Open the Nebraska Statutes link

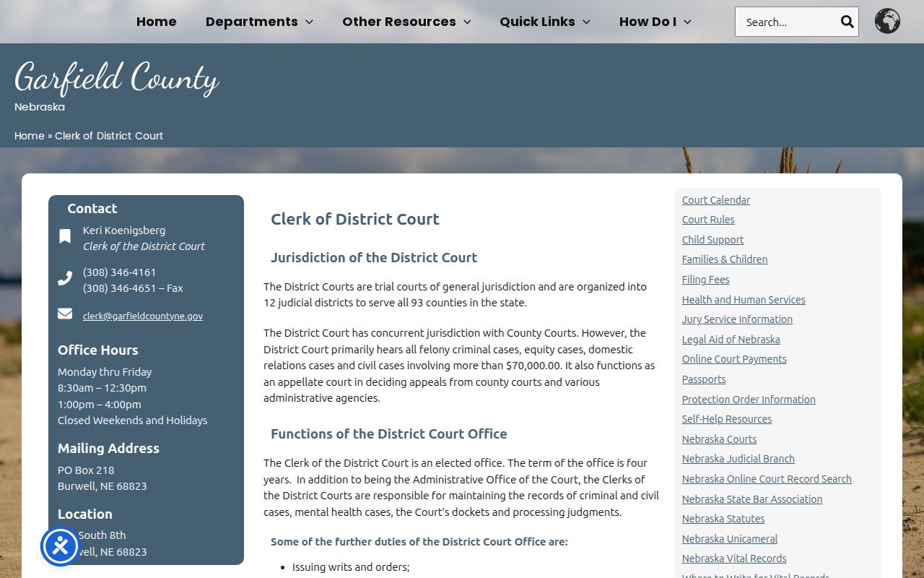723,519
